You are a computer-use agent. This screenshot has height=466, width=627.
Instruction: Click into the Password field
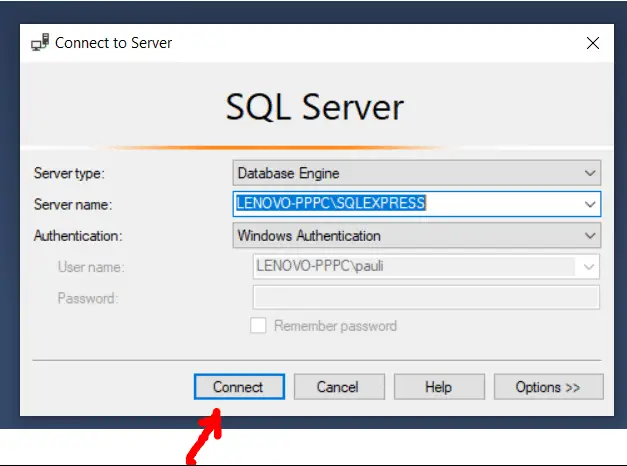[426, 297]
